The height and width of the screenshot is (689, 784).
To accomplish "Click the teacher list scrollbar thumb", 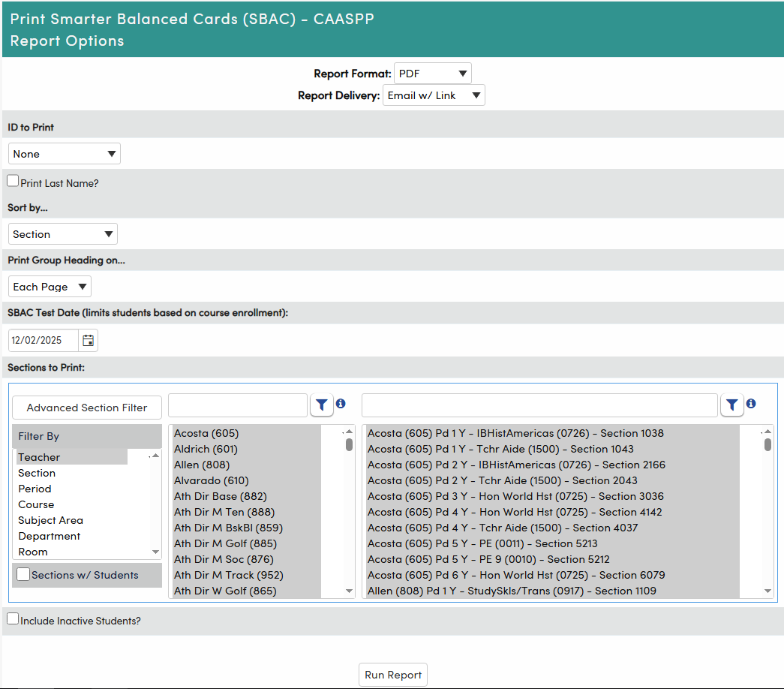I will (349, 444).
